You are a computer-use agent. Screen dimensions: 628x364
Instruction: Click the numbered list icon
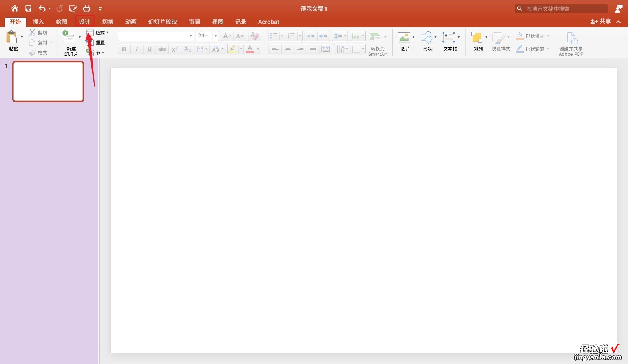coord(291,36)
